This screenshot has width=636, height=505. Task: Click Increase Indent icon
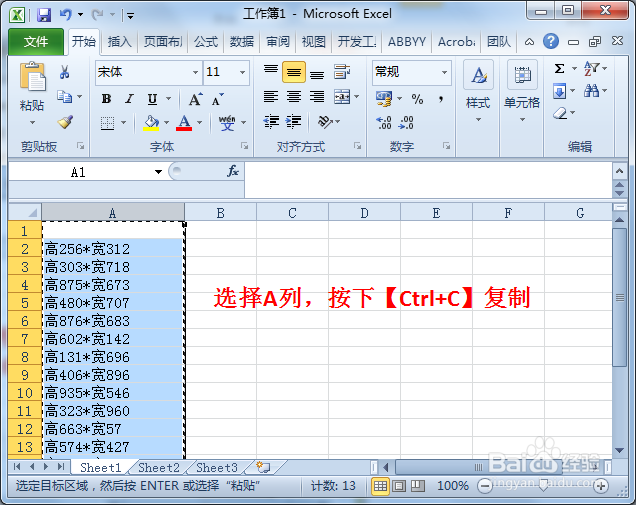[293, 121]
